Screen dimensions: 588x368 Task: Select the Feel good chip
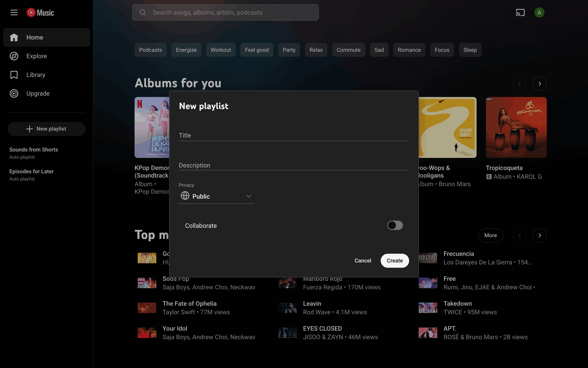click(x=257, y=50)
